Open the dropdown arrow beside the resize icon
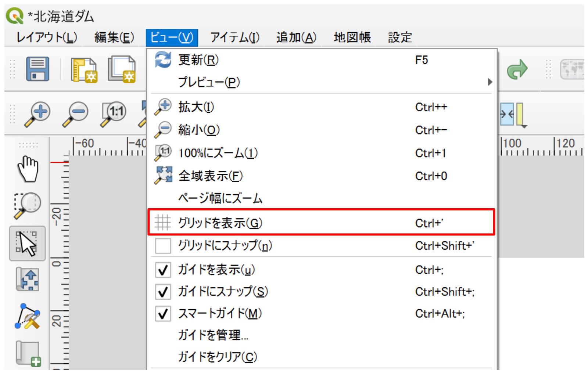This screenshot has width=588, height=371. click(x=525, y=127)
